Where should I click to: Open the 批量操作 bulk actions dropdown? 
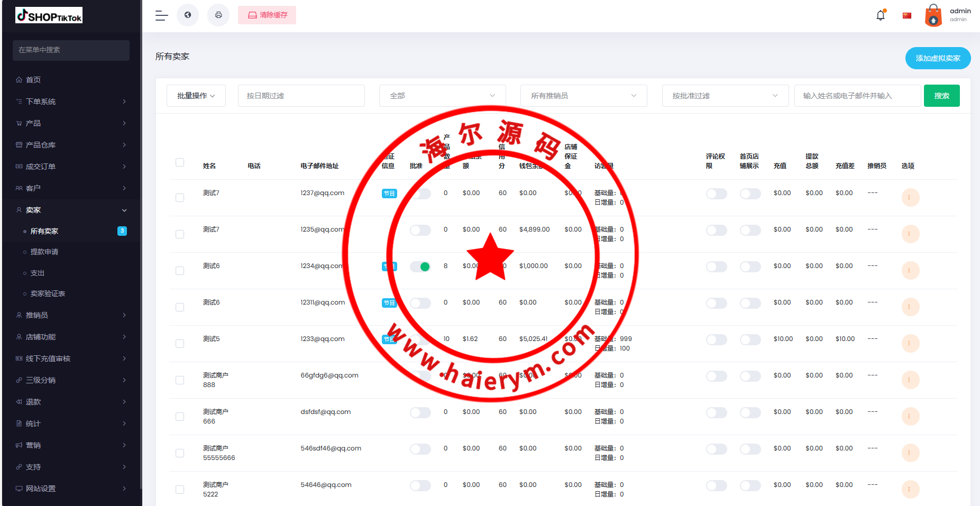coord(196,96)
